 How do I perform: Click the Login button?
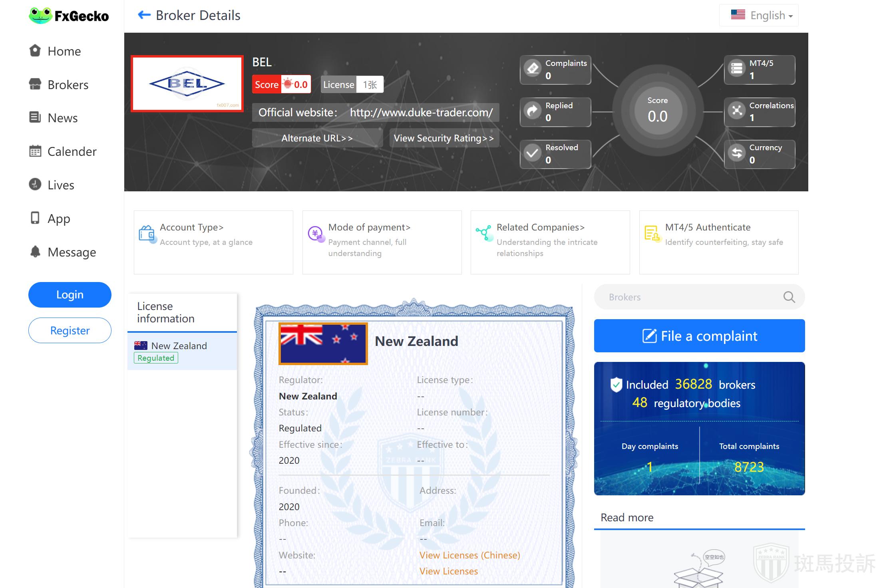[x=70, y=295]
